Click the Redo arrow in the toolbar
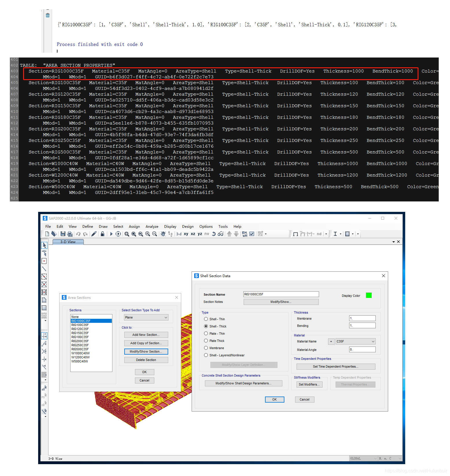450x476 pixels. (85, 234)
